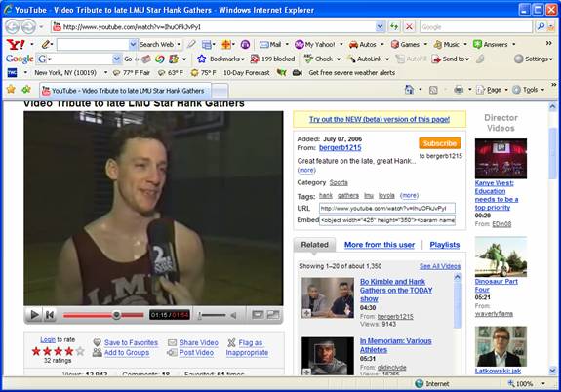Open a new blank browser tab
561x392 pixels.
(x=220, y=91)
